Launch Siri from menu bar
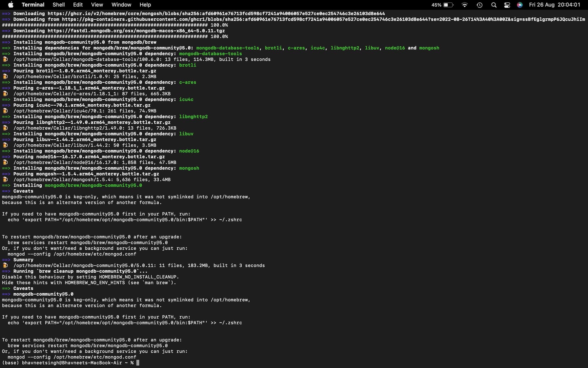 coord(520,5)
